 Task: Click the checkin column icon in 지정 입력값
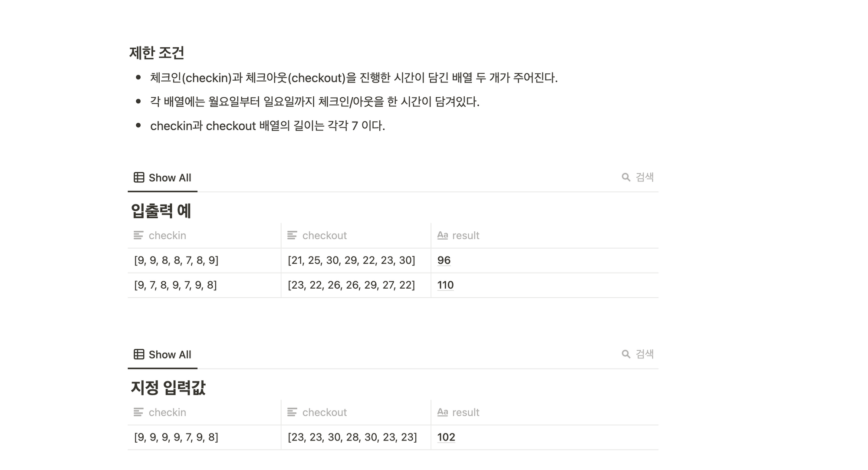pyautogui.click(x=138, y=412)
